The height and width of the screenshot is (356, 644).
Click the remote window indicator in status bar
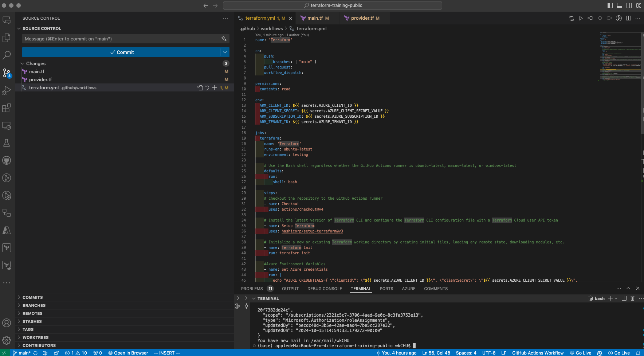[5, 353]
